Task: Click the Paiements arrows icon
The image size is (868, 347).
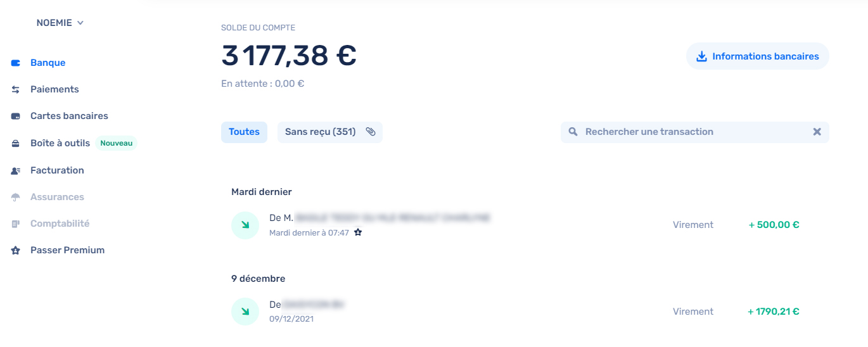Action: click(16, 89)
